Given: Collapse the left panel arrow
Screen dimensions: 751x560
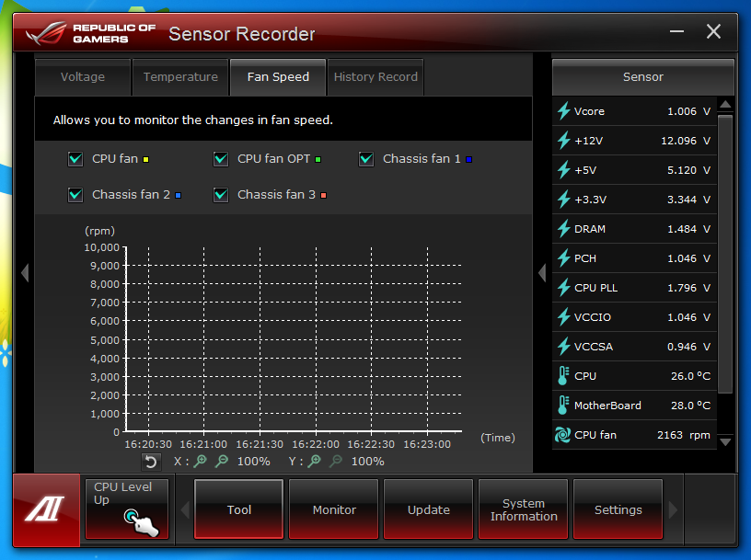Looking at the screenshot, I should click(25, 273).
